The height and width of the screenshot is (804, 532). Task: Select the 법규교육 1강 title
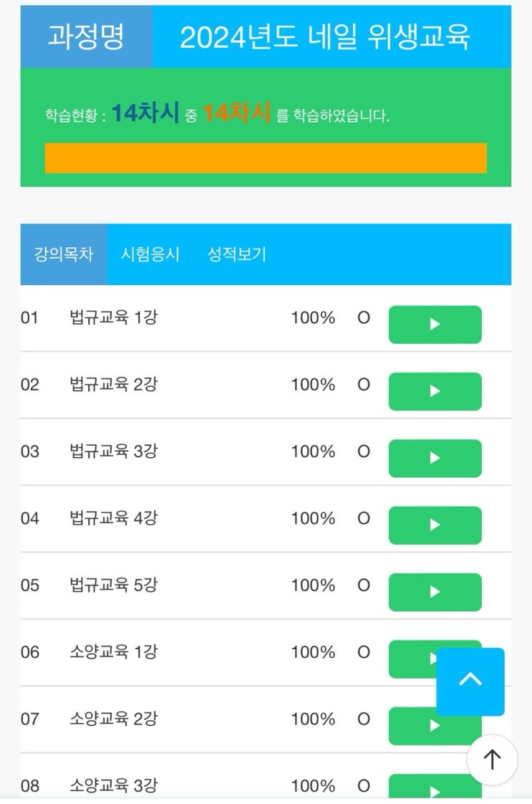[x=113, y=317]
